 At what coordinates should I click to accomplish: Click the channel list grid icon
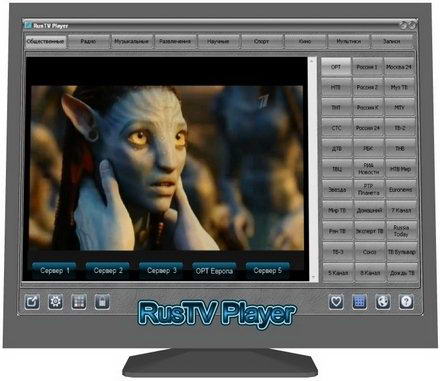[79, 302]
